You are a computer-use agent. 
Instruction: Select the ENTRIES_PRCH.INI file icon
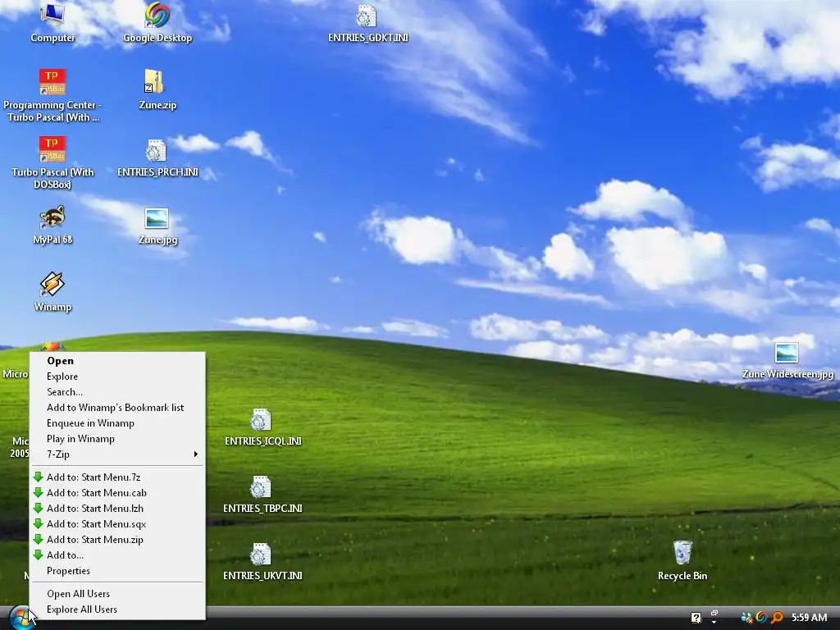pos(157,157)
